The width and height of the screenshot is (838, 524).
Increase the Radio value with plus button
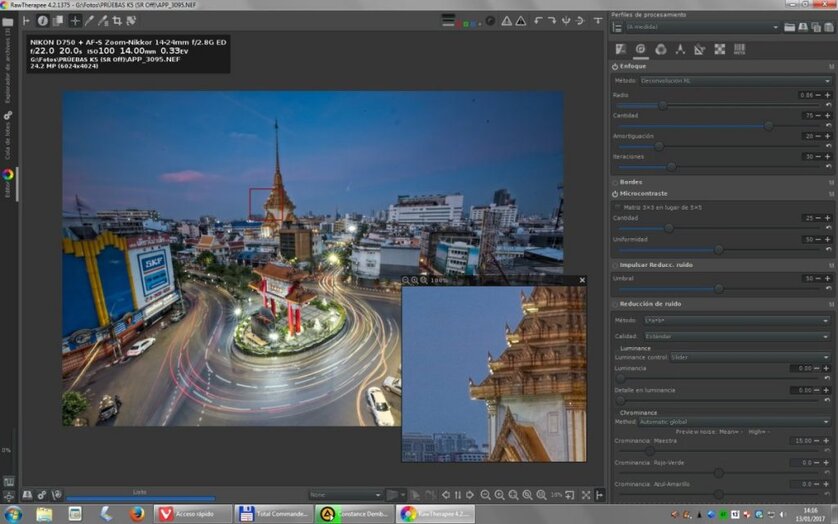tap(827, 95)
